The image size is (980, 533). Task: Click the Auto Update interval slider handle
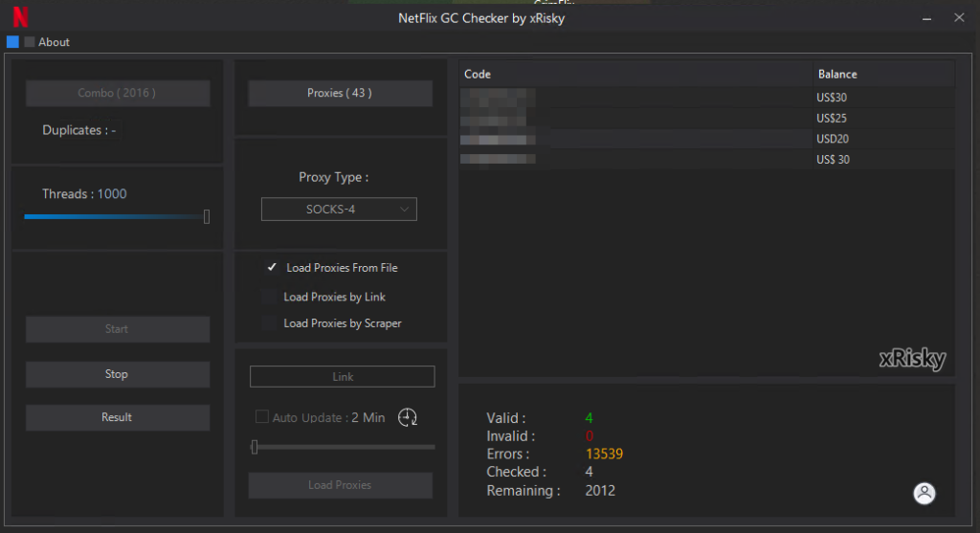click(255, 447)
